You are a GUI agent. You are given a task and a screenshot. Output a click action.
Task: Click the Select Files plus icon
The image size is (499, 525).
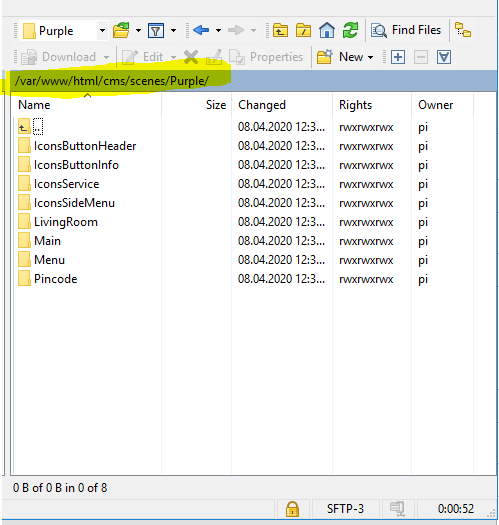coord(398,57)
